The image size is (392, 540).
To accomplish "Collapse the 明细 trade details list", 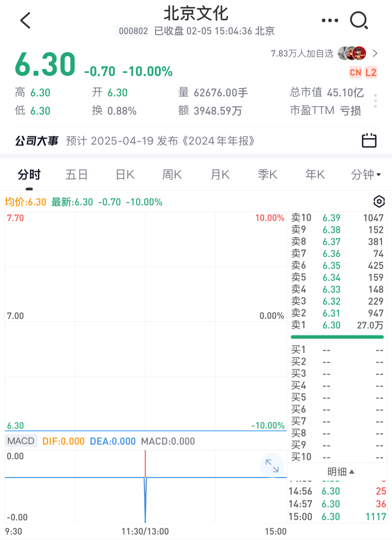I will tap(340, 471).
